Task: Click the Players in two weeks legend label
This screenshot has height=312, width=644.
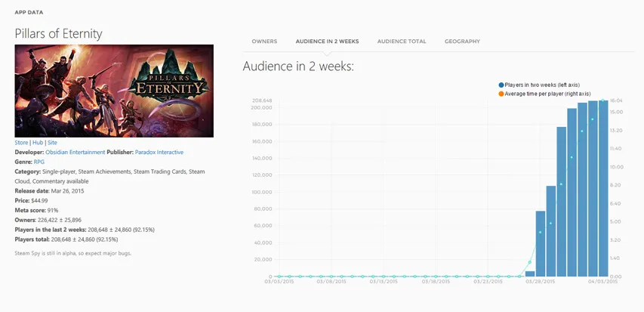Action: (542, 85)
